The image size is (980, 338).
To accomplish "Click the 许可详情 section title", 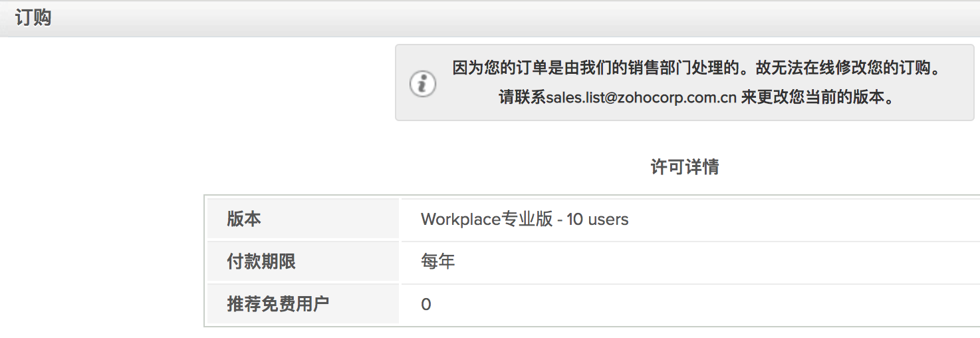I will coord(685,167).
